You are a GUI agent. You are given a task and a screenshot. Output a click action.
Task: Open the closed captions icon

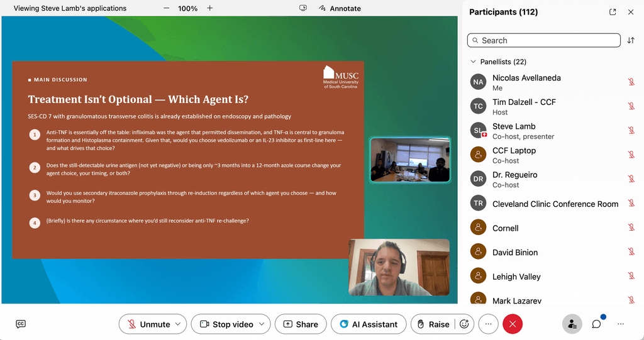pos(21,324)
